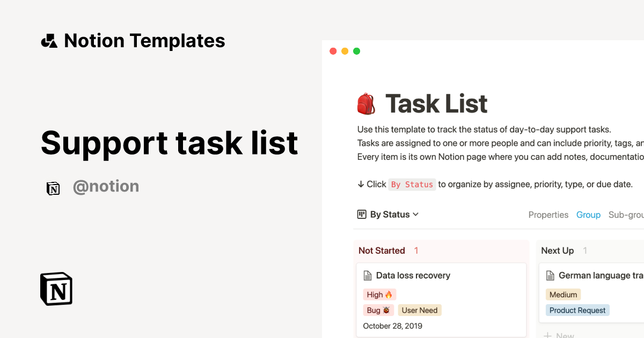The width and height of the screenshot is (644, 338).
Task: Click the red backpack page icon
Action: point(366,104)
